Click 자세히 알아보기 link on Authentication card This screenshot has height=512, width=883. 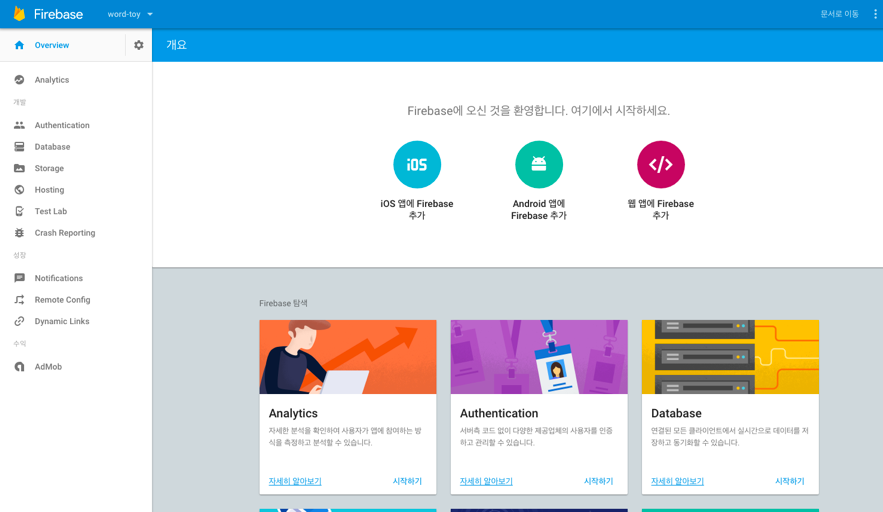(486, 481)
